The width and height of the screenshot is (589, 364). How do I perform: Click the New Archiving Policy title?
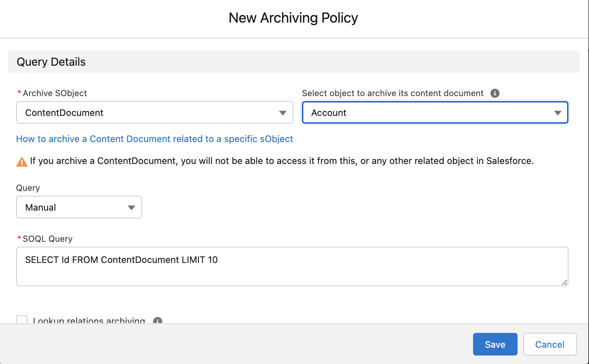tap(293, 18)
